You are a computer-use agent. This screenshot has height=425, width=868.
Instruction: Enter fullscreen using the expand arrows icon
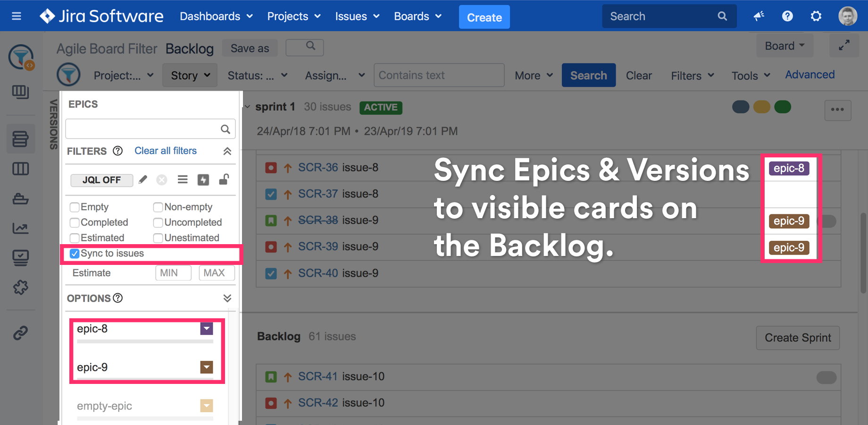pos(844,45)
